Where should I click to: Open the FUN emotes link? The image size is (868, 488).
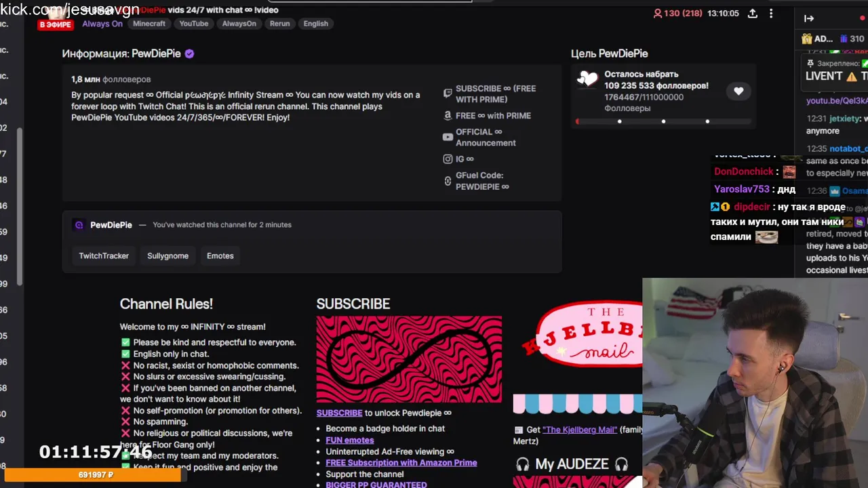point(349,441)
